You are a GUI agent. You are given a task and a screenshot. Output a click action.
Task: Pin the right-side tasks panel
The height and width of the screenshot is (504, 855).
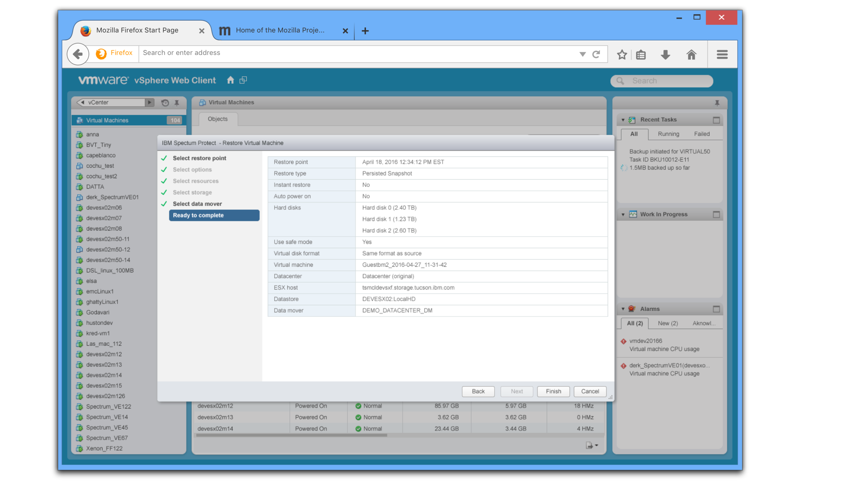717,103
